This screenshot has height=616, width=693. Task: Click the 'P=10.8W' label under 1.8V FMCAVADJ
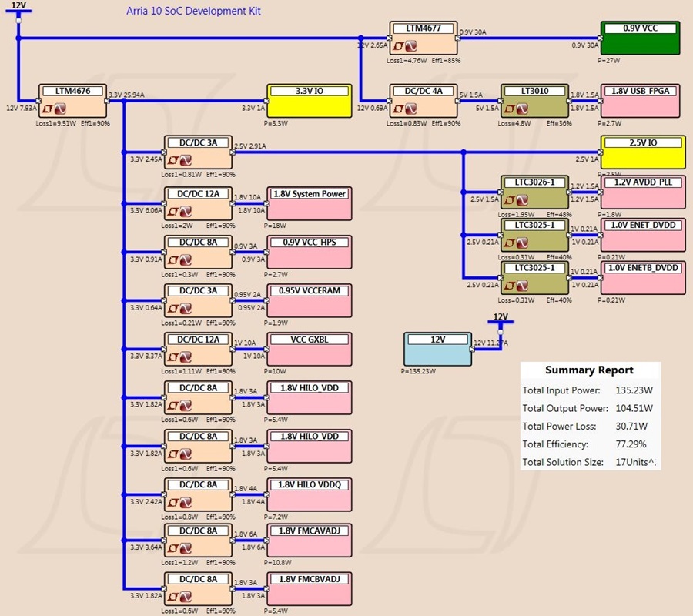pos(277,563)
